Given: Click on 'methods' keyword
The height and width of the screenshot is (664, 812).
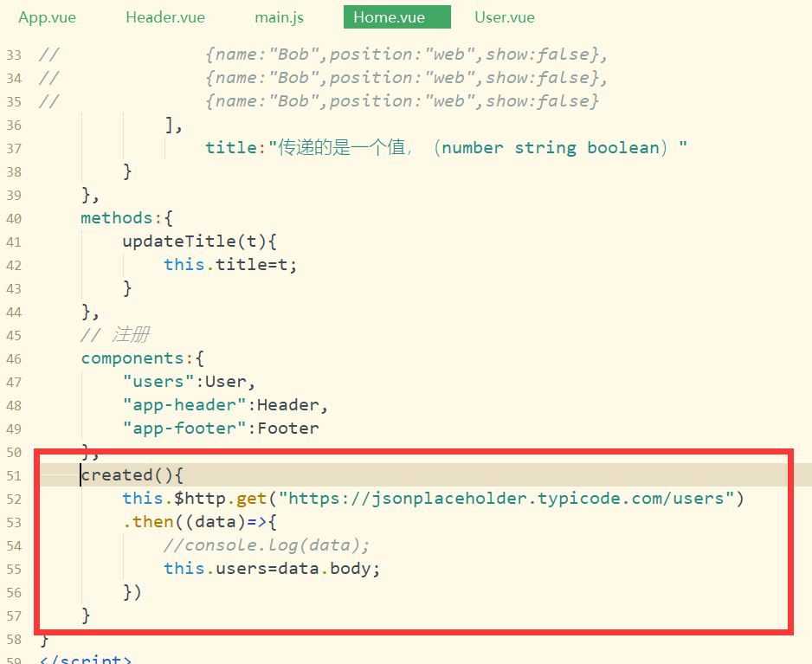Looking at the screenshot, I should tap(117, 218).
